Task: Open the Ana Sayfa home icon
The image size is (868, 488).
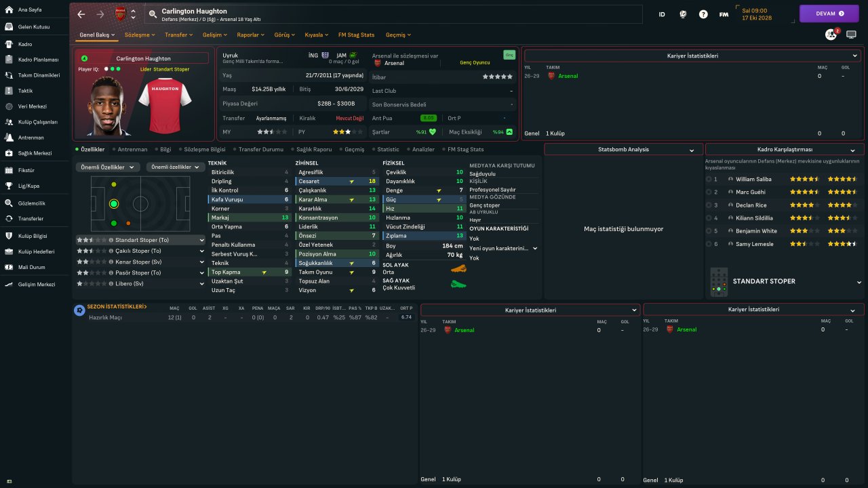Action: 9,9
